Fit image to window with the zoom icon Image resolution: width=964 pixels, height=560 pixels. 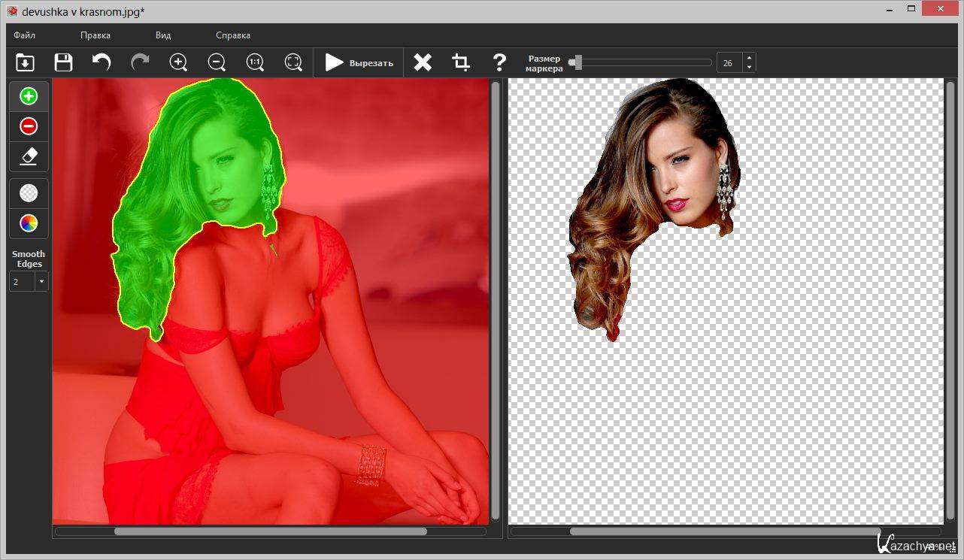(x=293, y=62)
